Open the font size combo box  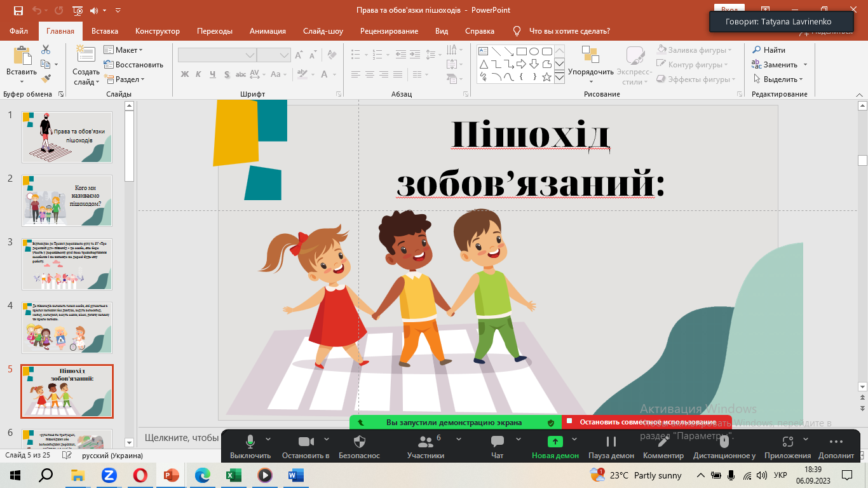click(x=273, y=55)
